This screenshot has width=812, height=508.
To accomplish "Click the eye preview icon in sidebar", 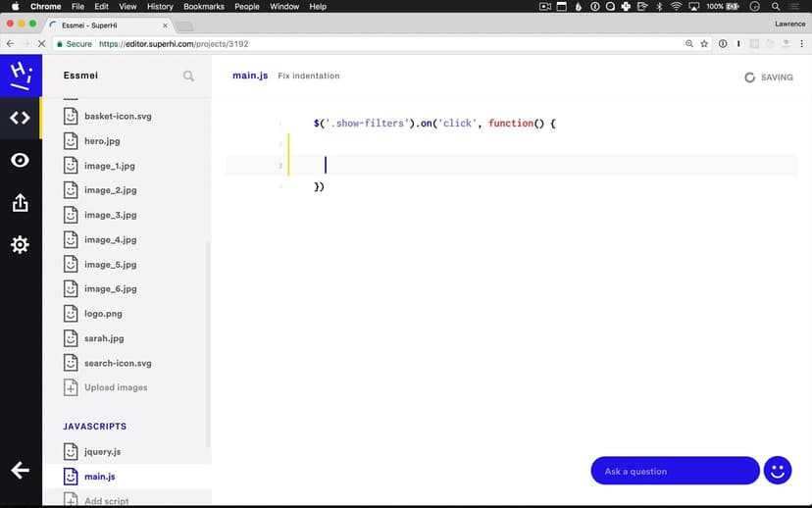I will pos(20,160).
